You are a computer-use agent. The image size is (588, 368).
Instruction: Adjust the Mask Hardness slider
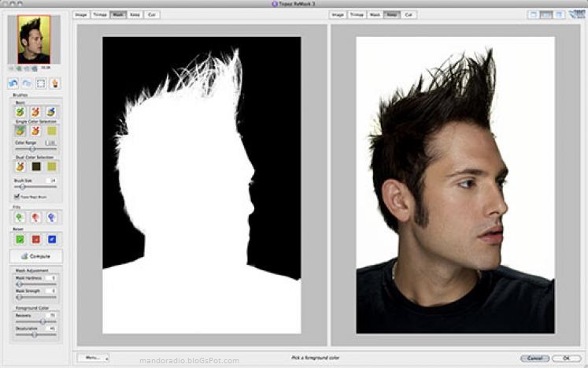point(35,284)
